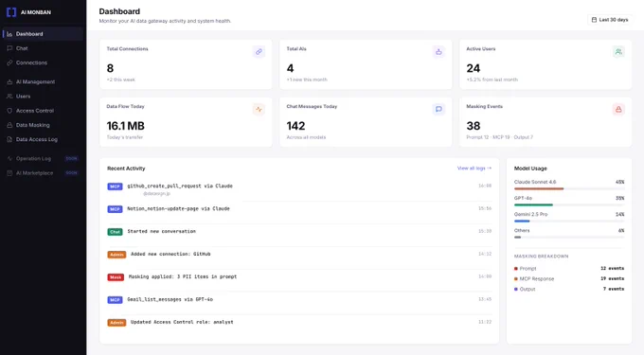Click 'Gmail_list_messages via GPT-4o' entry
The height and width of the screenshot is (355, 644).
point(170,299)
